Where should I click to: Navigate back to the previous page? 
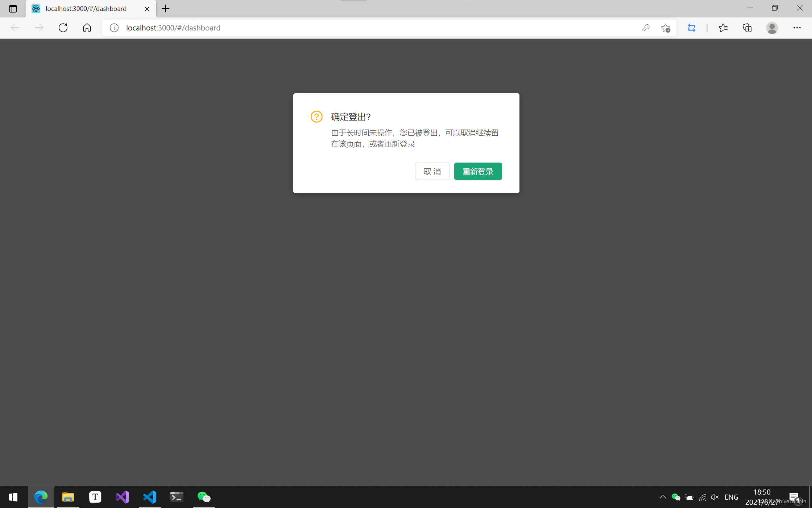point(15,28)
